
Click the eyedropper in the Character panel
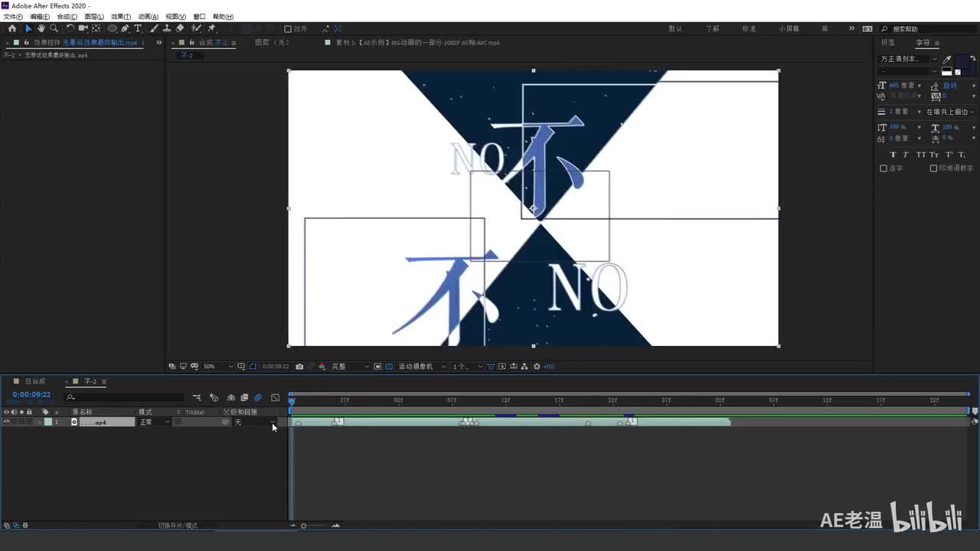point(947,59)
